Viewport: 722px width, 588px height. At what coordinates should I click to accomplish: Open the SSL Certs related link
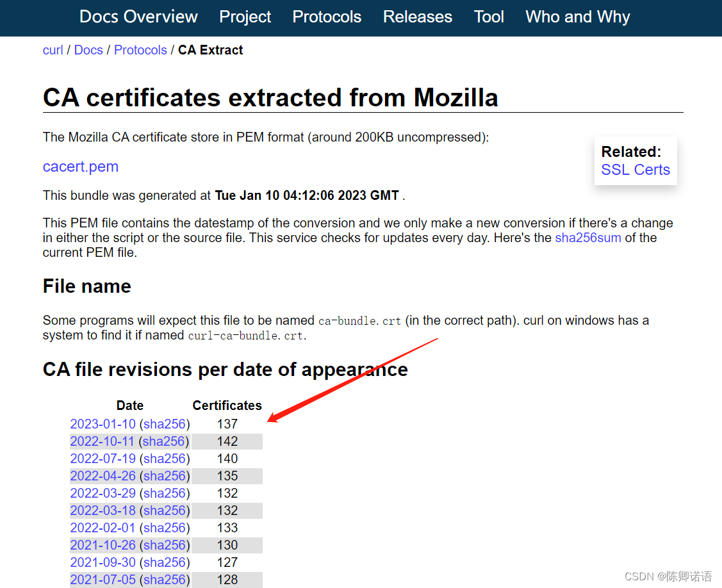[636, 170]
